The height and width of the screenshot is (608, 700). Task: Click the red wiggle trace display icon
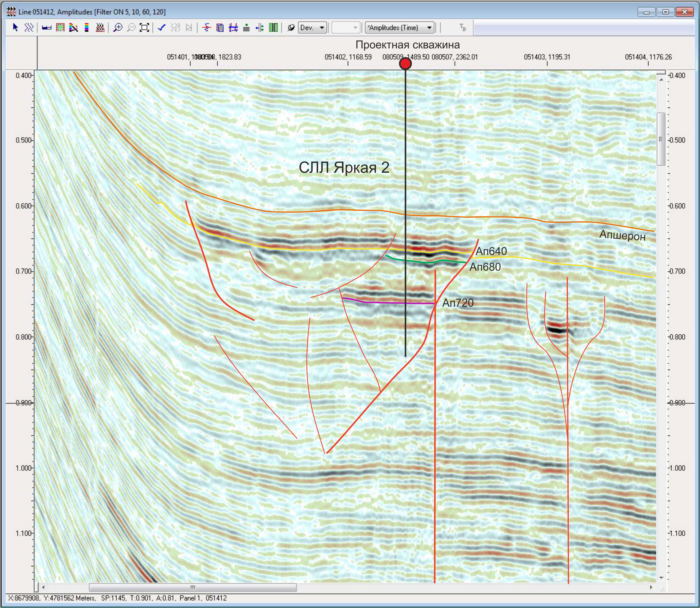[x=100, y=28]
